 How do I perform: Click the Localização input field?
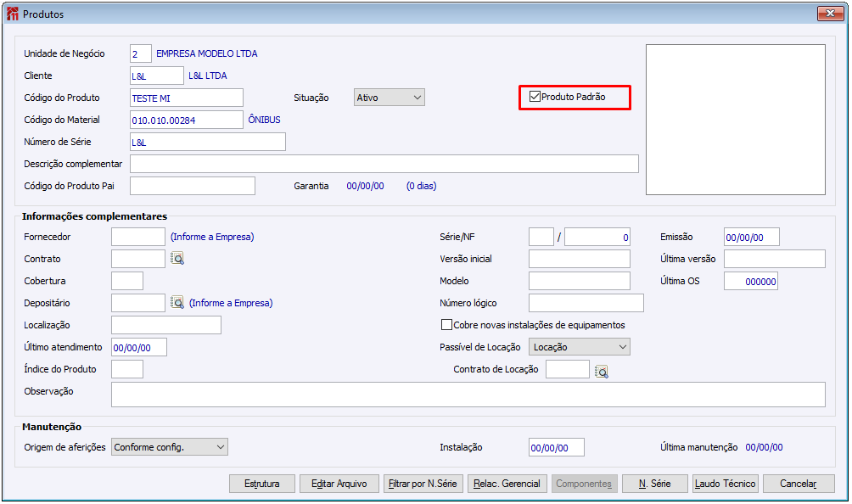(166, 325)
